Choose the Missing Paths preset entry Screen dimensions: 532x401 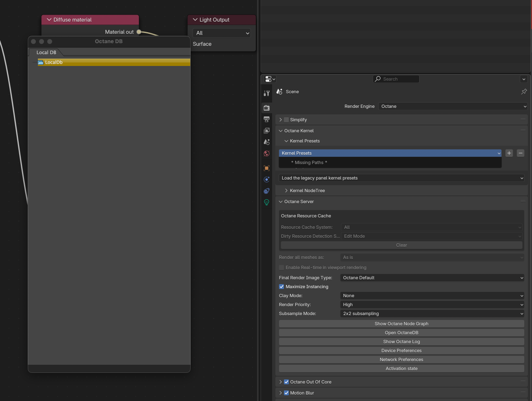[309, 162]
